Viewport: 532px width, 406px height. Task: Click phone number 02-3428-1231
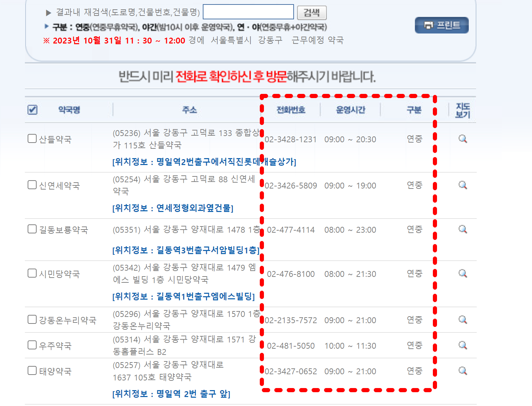pyautogui.click(x=291, y=139)
